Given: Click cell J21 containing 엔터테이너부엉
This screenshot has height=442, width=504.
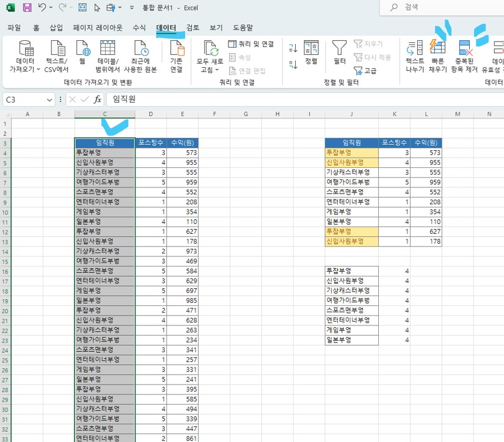Looking at the screenshot, I should pos(352,321).
